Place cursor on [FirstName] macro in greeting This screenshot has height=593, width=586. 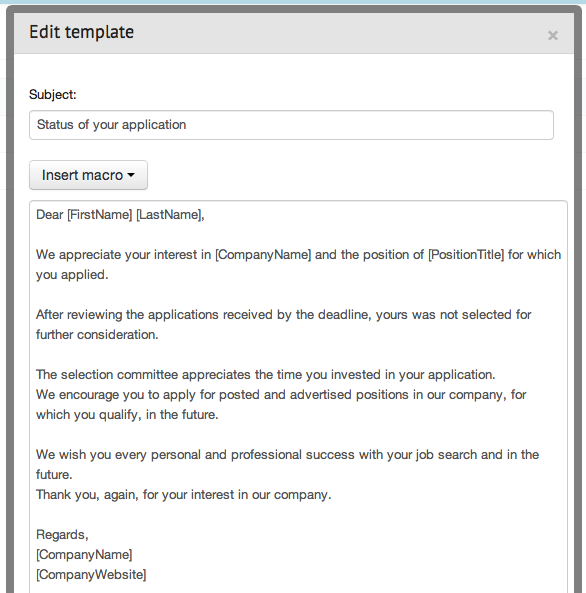(100, 215)
